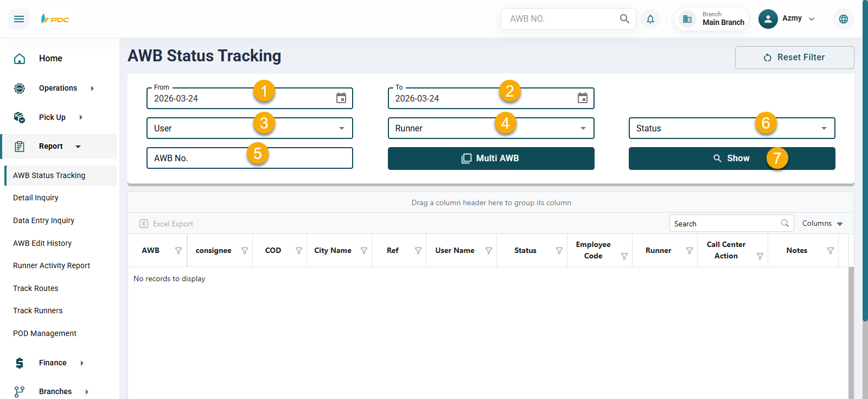Click the Branches sidebar icon

[20, 391]
